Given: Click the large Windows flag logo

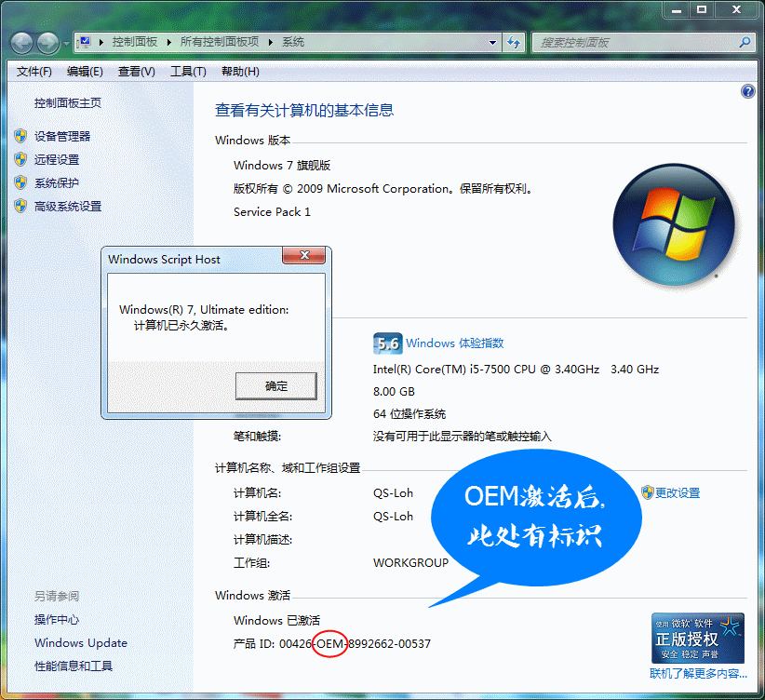Looking at the screenshot, I should (x=672, y=223).
